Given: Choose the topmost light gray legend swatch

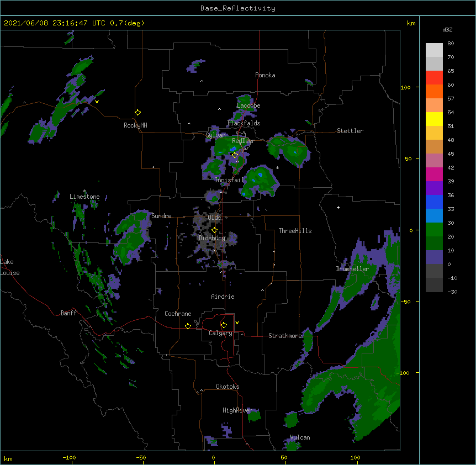Looking at the screenshot, I should tap(434, 50).
